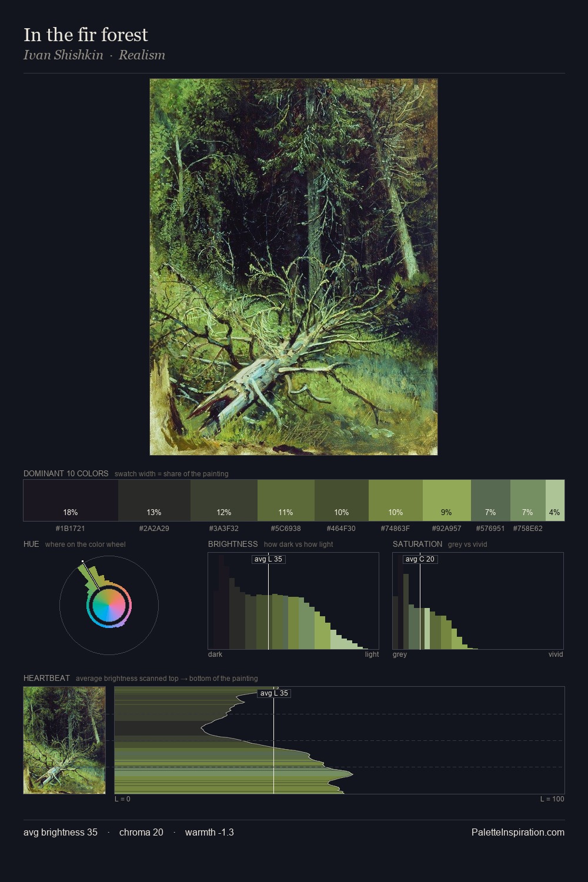
Task: Click "swatch width = share of the painting" caption
Action: (172, 474)
